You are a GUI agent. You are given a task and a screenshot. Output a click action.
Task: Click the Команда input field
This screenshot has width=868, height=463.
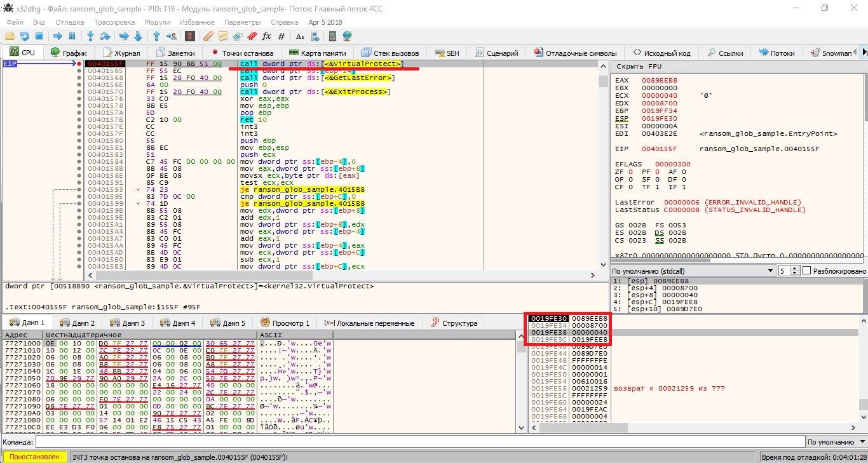tap(420, 442)
